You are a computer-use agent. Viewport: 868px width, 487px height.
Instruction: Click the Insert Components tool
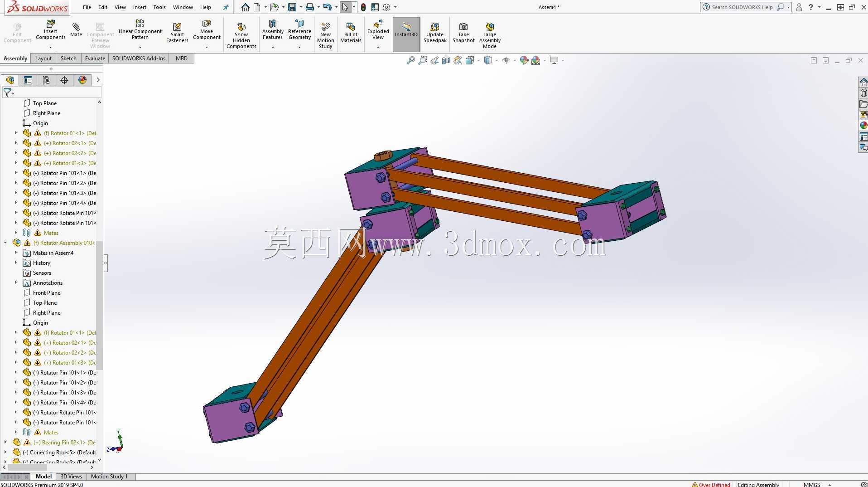tap(51, 30)
